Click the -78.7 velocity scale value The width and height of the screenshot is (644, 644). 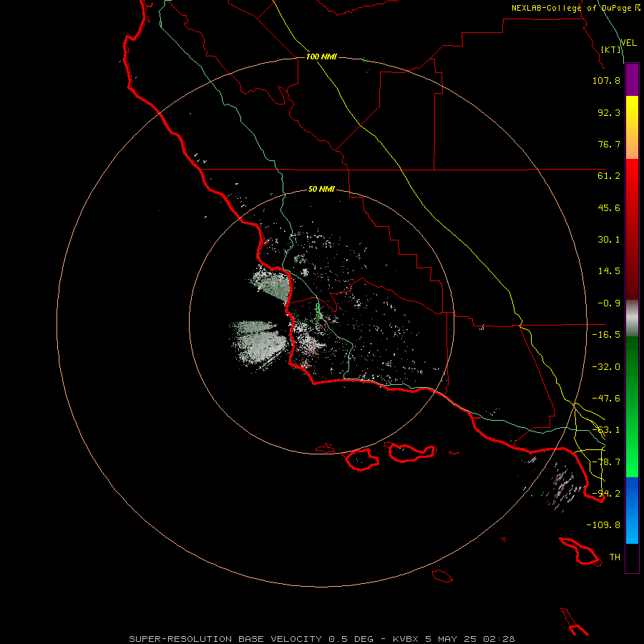point(606,462)
